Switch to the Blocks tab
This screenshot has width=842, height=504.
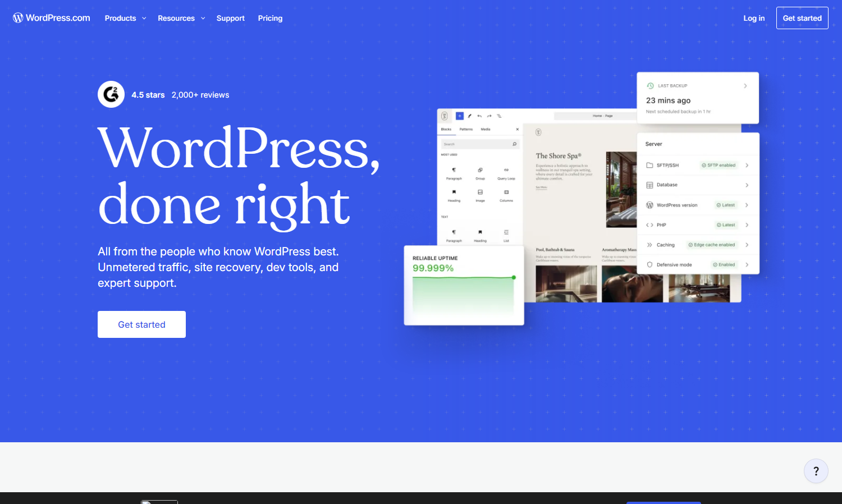[446, 129]
